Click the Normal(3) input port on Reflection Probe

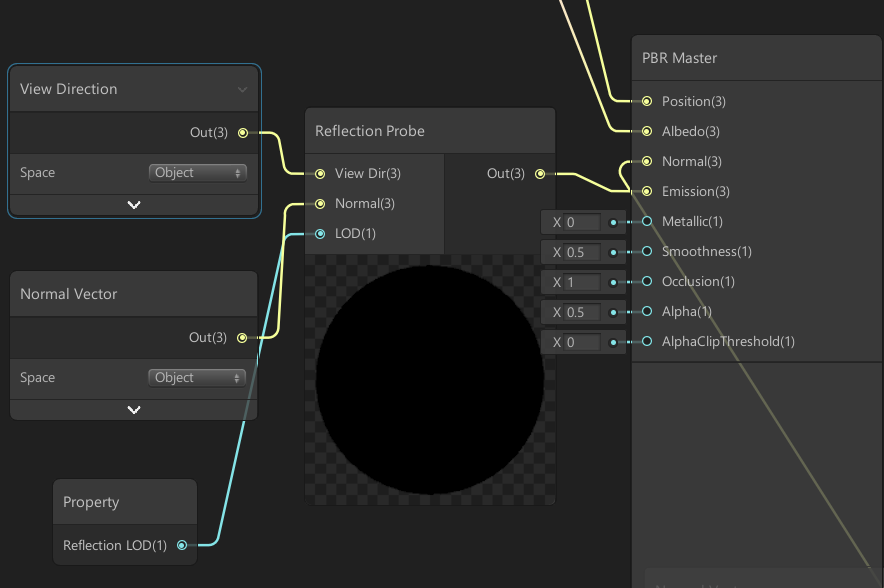tap(320, 203)
